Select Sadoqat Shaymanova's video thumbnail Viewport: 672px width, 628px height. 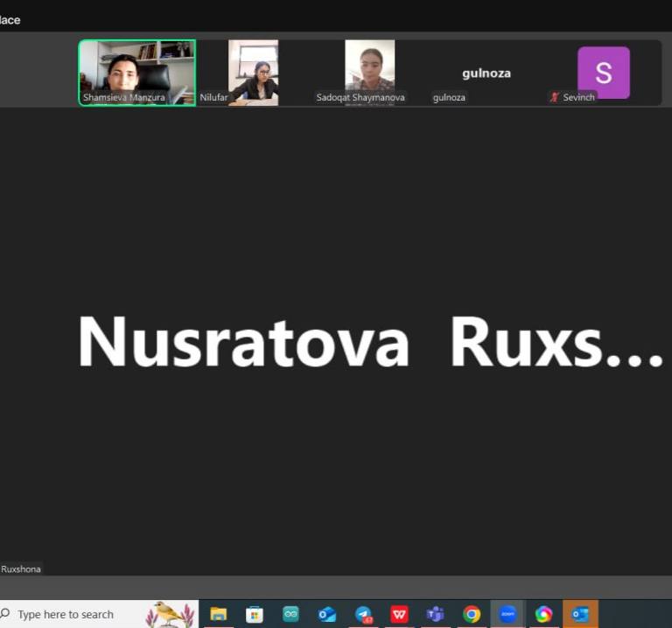[370, 73]
